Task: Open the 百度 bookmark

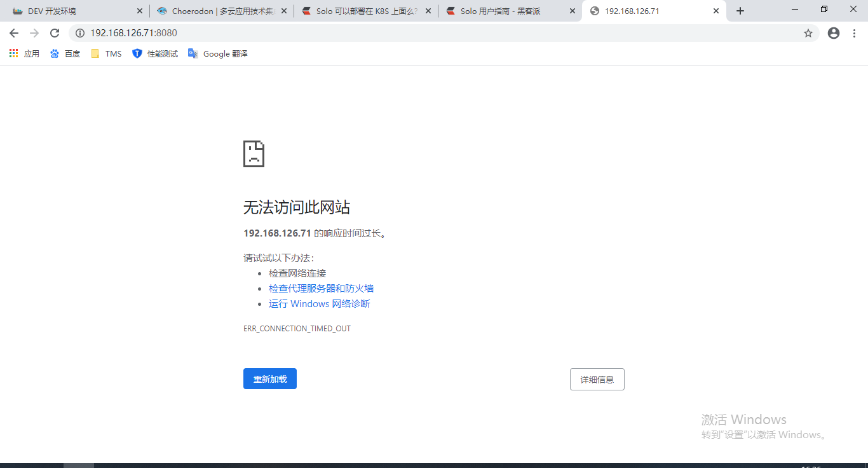Action: point(65,54)
